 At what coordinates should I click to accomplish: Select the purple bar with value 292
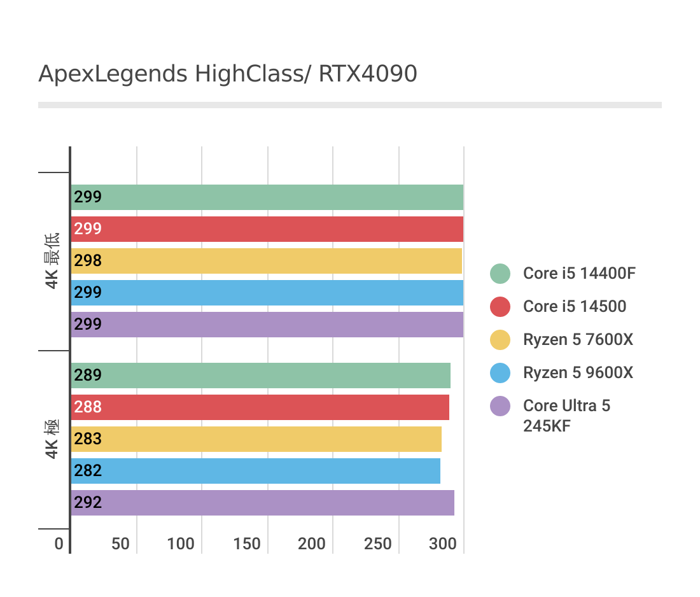tap(262, 503)
